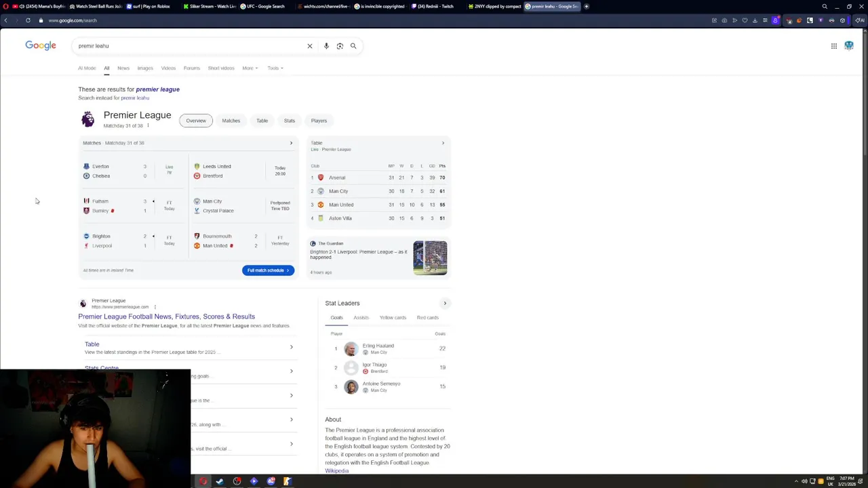Expand the Stat Leaders arrow
This screenshot has width=868, height=488.
pyautogui.click(x=445, y=303)
